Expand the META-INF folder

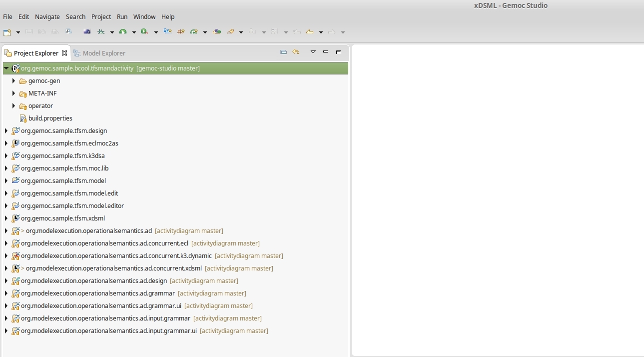tap(14, 93)
